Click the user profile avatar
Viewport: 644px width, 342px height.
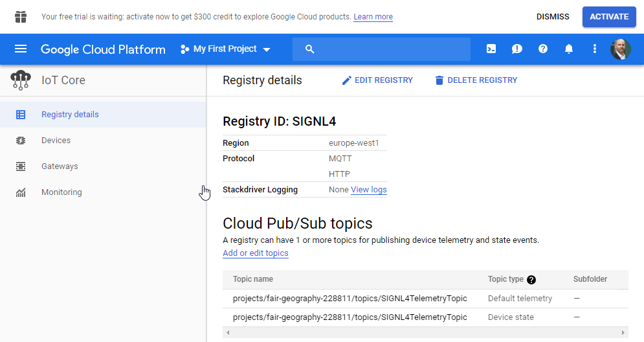[x=620, y=49]
